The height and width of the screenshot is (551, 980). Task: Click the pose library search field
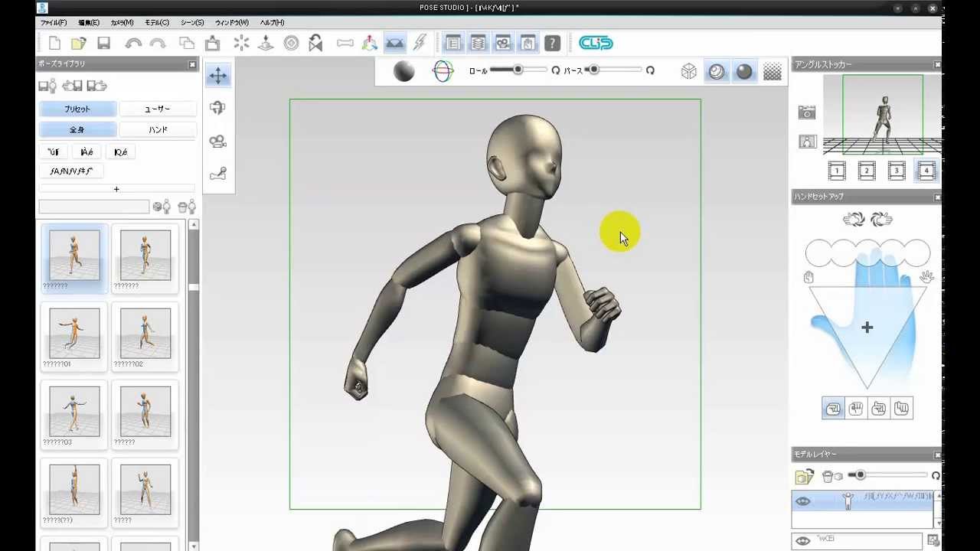point(94,207)
